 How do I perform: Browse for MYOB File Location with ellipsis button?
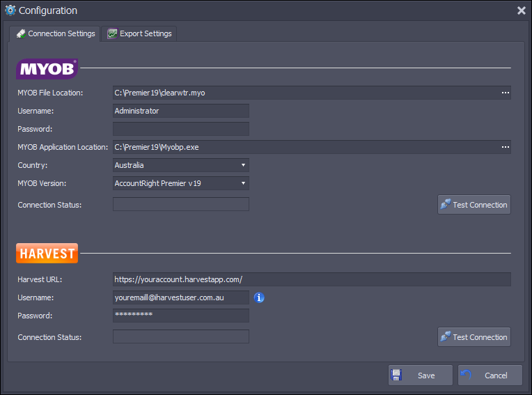coord(506,93)
